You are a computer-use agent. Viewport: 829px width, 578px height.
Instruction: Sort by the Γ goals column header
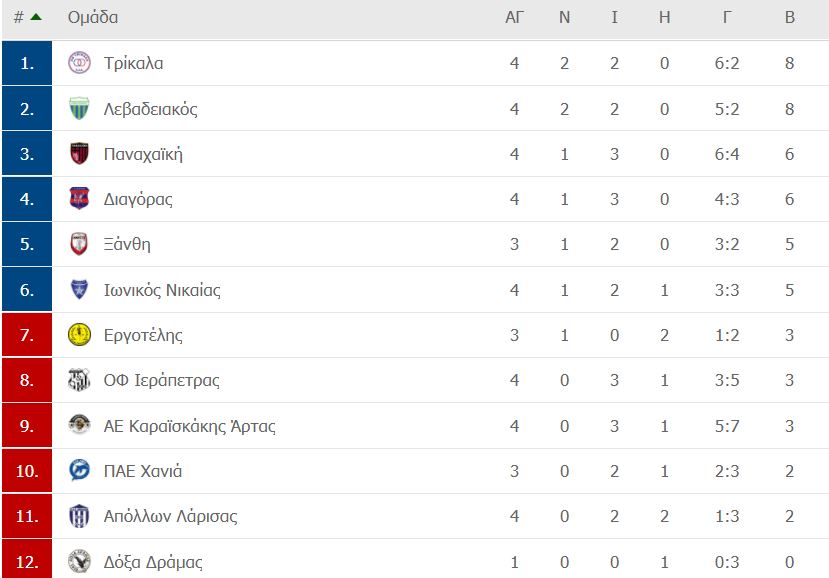coord(727,17)
